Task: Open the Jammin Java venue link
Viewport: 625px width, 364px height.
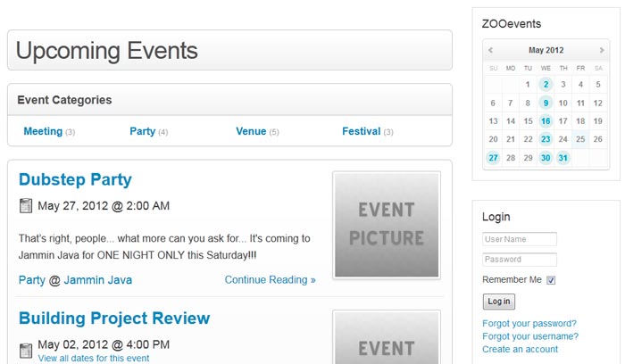Action: 97,280
